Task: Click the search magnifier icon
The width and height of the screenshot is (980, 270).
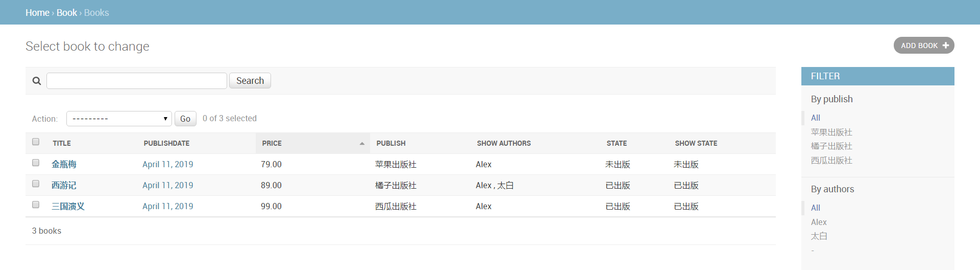Action: coord(37,81)
